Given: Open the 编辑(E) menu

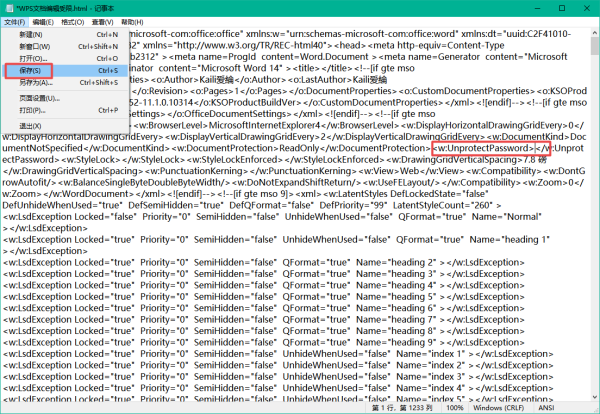Looking at the screenshot, I should 43,22.
